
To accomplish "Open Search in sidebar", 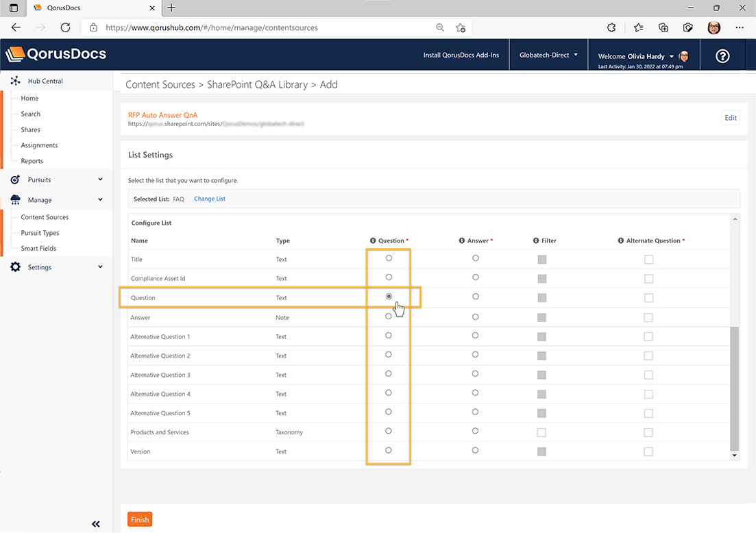I will [x=30, y=114].
